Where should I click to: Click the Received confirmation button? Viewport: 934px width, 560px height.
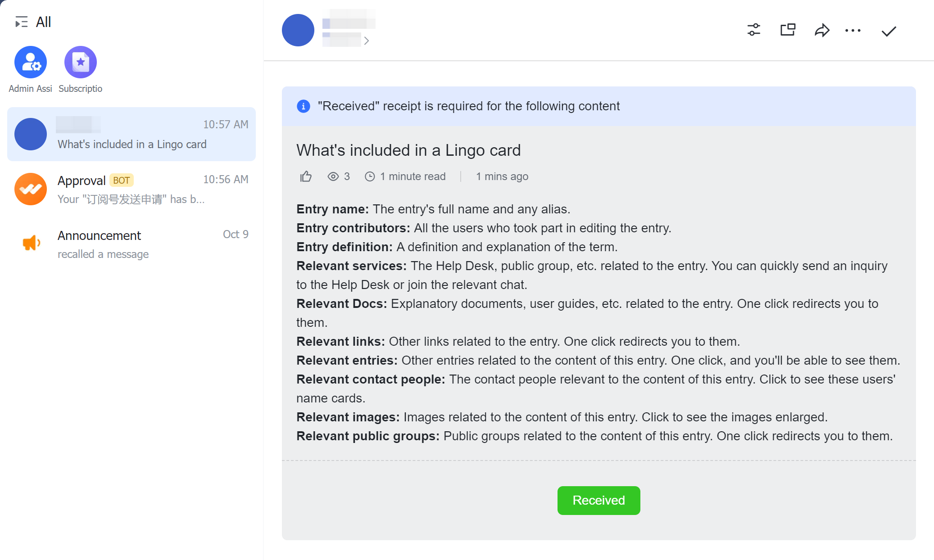tap(598, 500)
